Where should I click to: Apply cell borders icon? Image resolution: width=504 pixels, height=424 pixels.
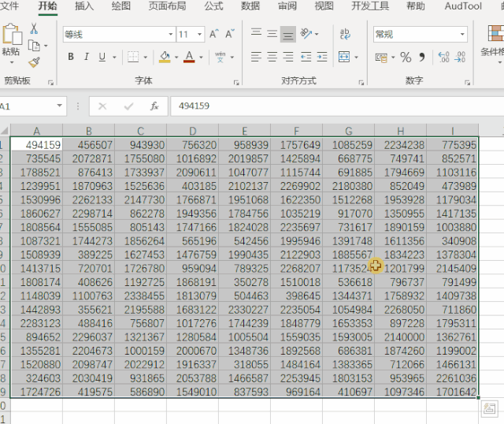tap(133, 57)
